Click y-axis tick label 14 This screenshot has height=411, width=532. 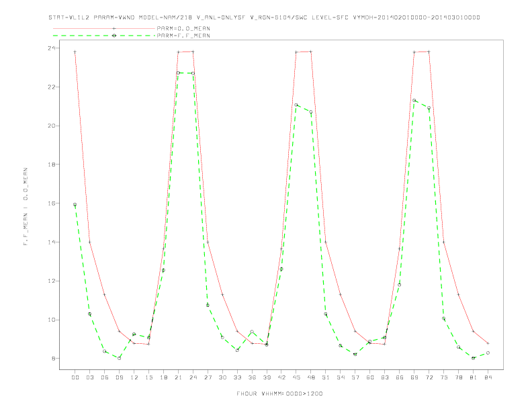pos(52,242)
